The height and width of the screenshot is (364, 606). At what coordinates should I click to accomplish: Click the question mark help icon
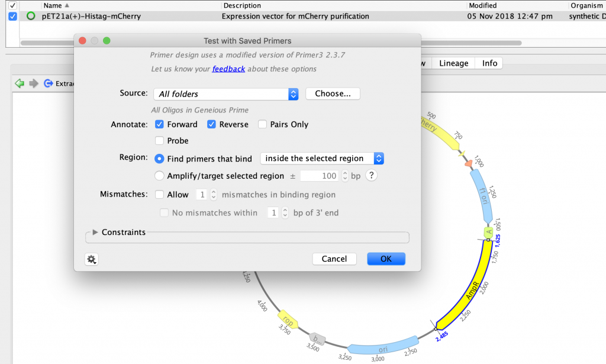[372, 176]
